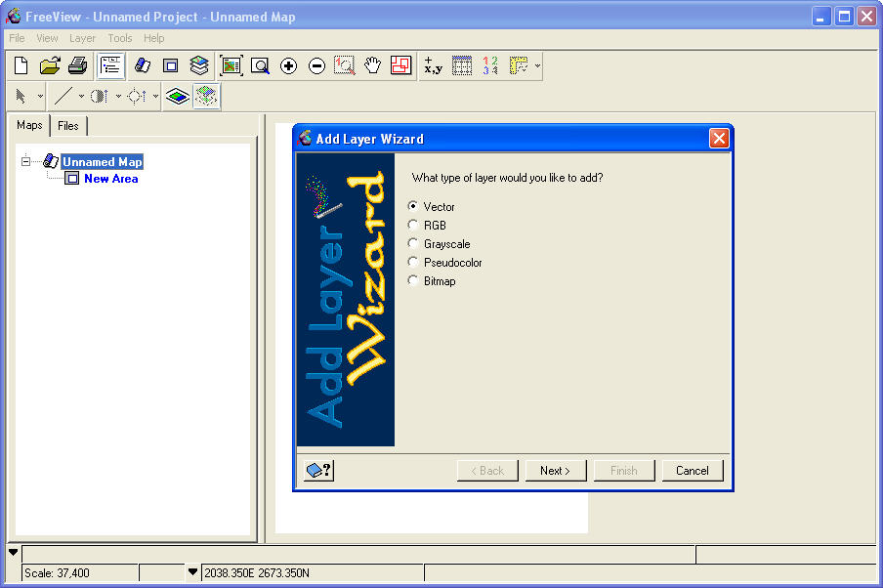Collapse the Unnamed Map tree node
Image resolution: width=883 pixels, height=588 pixels.
point(26,161)
